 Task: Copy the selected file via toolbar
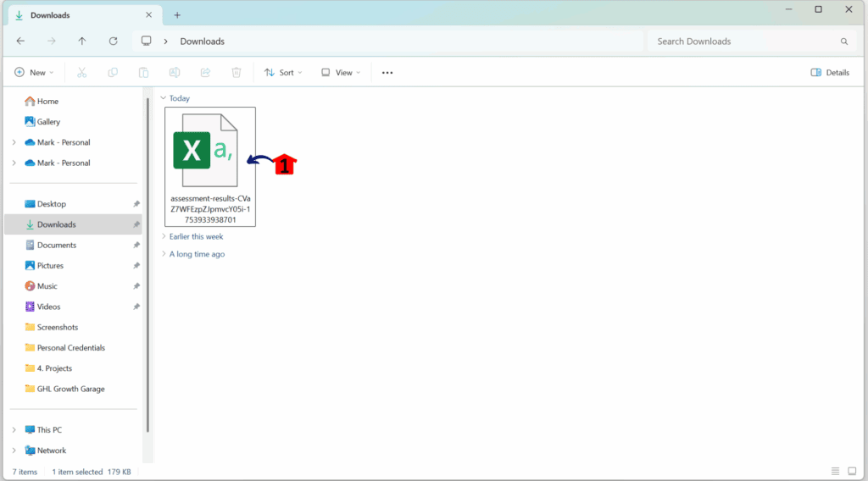click(x=113, y=73)
